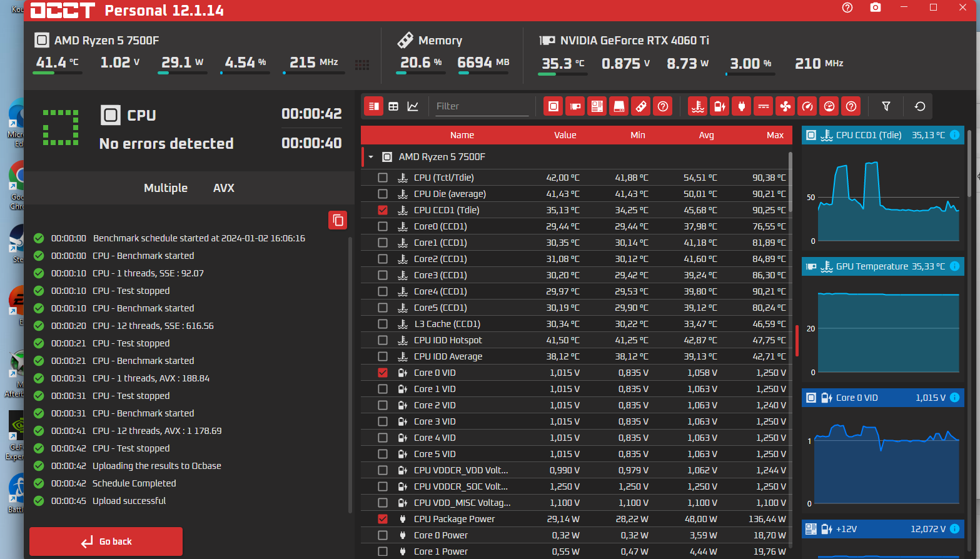Click the Go back button
The height and width of the screenshot is (559, 980).
click(106, 541)
